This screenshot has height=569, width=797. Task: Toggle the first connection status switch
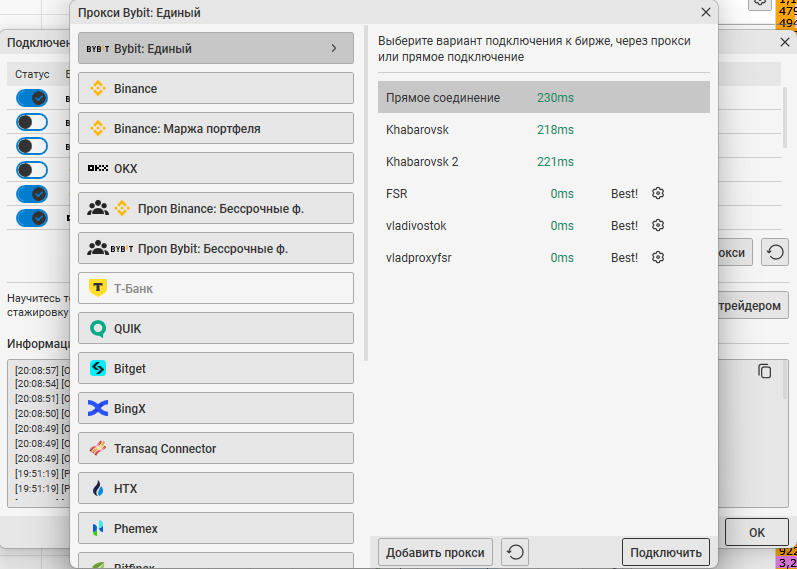(x=32, y=98)
